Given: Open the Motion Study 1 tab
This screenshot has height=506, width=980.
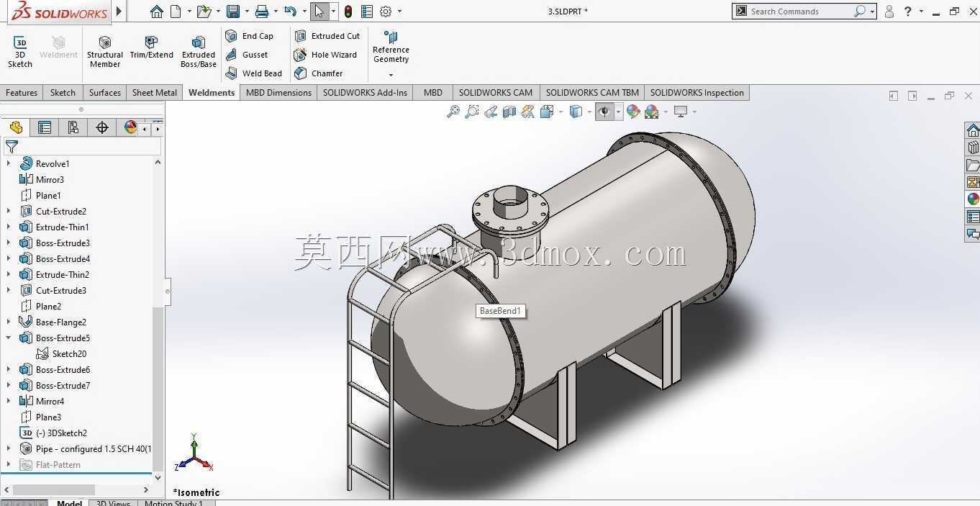Looking at the screenshot, I should (x=174, y=503).
